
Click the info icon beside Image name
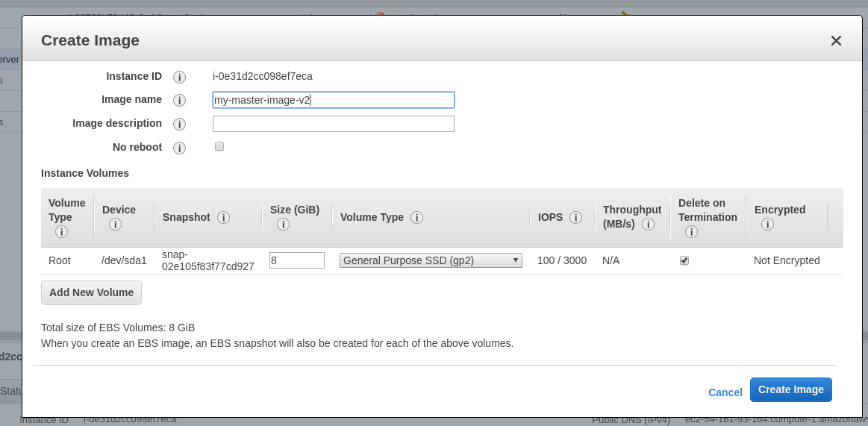pyautogui.click(x=179, y=100)
